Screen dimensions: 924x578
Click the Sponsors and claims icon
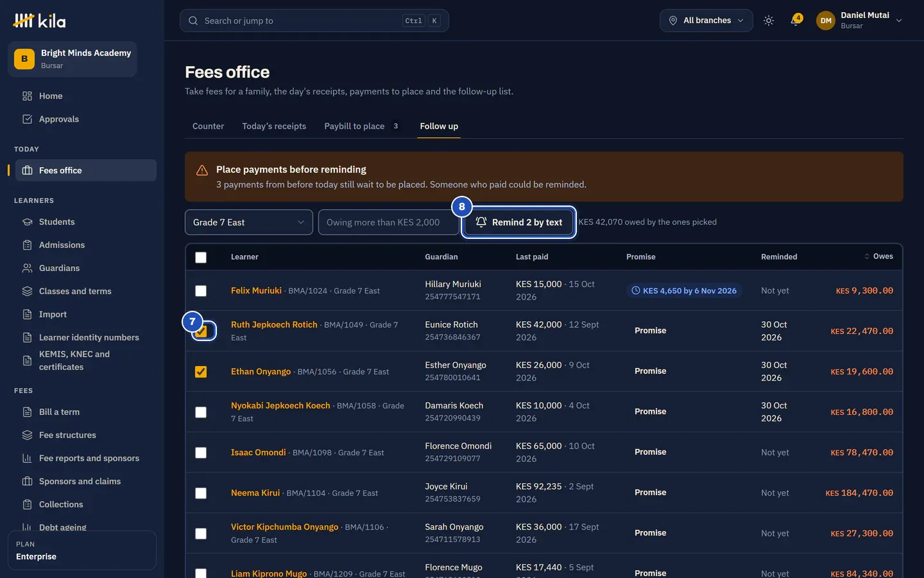coord(27,481)
